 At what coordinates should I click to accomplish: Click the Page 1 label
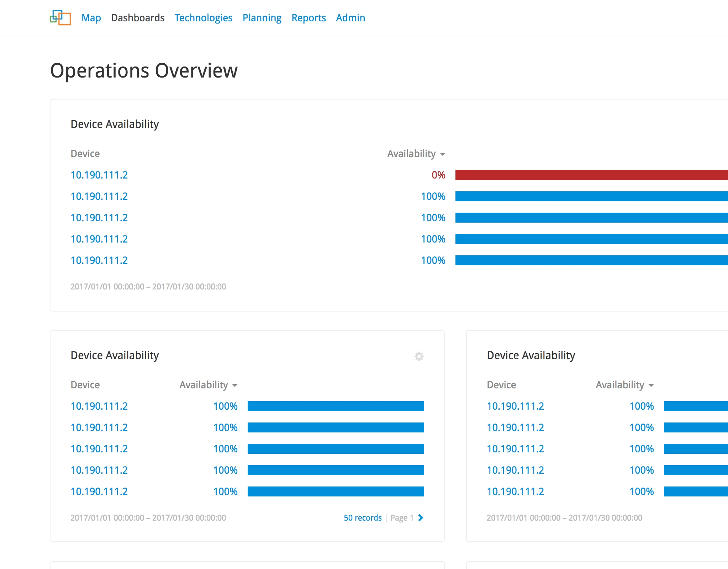tap(402, 518)
